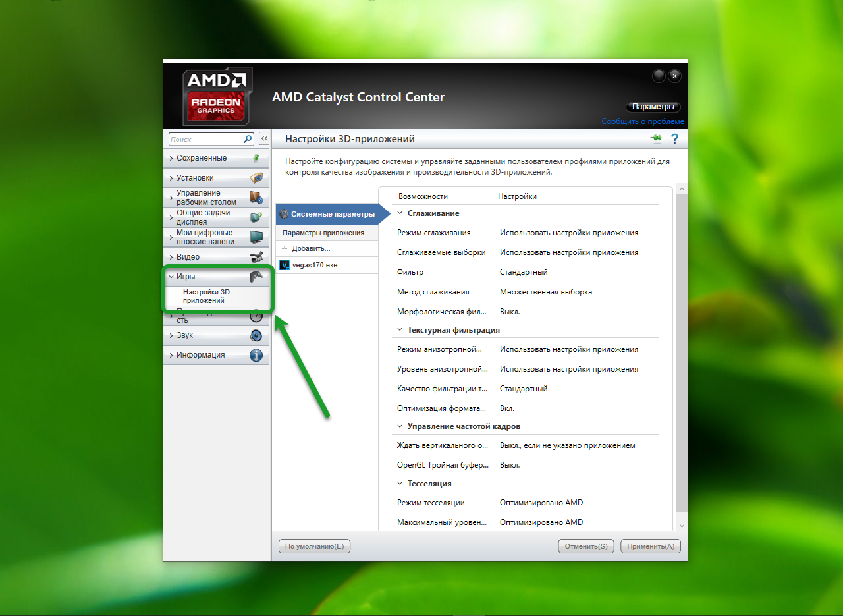
Task: Collapse the Тесселяция section
Action: pyautogui.click(x=400, y=484)
